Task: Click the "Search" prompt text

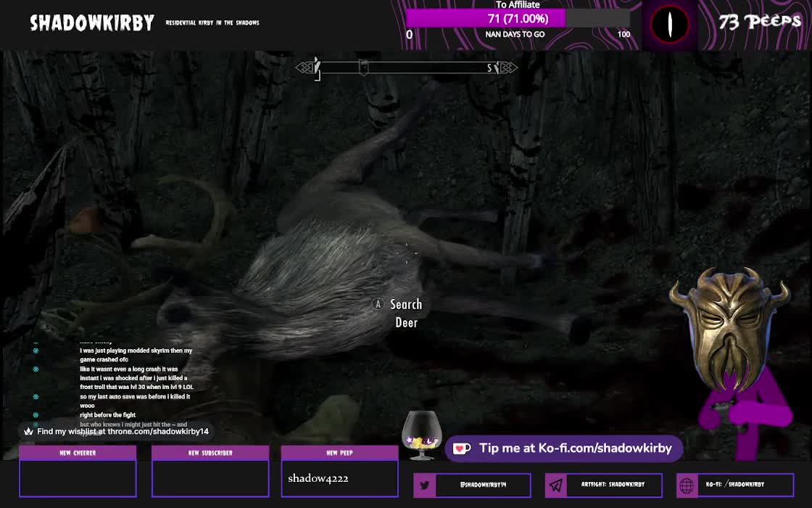Action: click(406, 304)
